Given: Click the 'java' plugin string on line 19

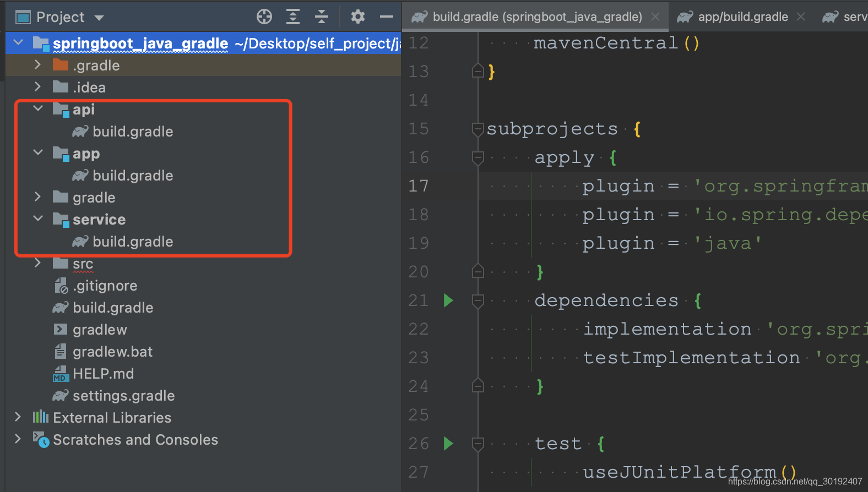Looking at the screenshot, I should (728, 243).
